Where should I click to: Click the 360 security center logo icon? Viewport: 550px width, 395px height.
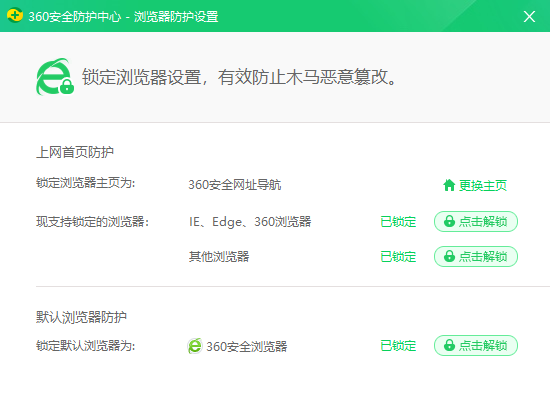click(15, 15)
